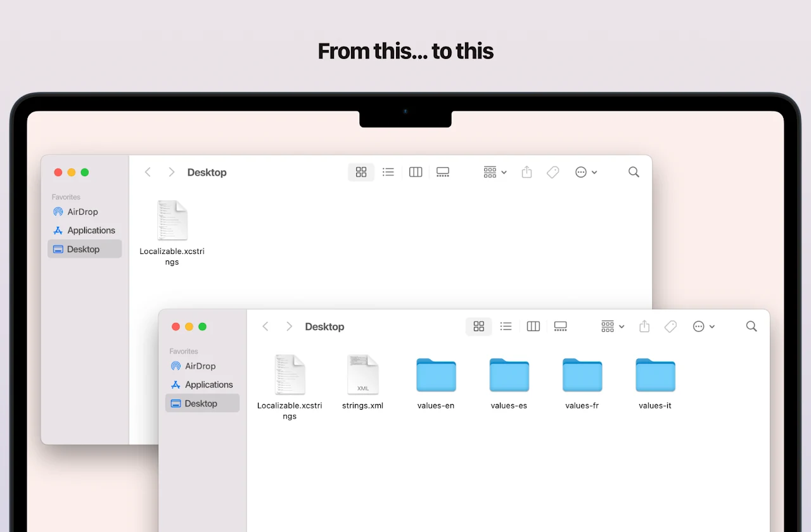This screenshot has height=532, width=811.
Task: Click Favorites heading in front window sidebar
Action: pos(184,351)
